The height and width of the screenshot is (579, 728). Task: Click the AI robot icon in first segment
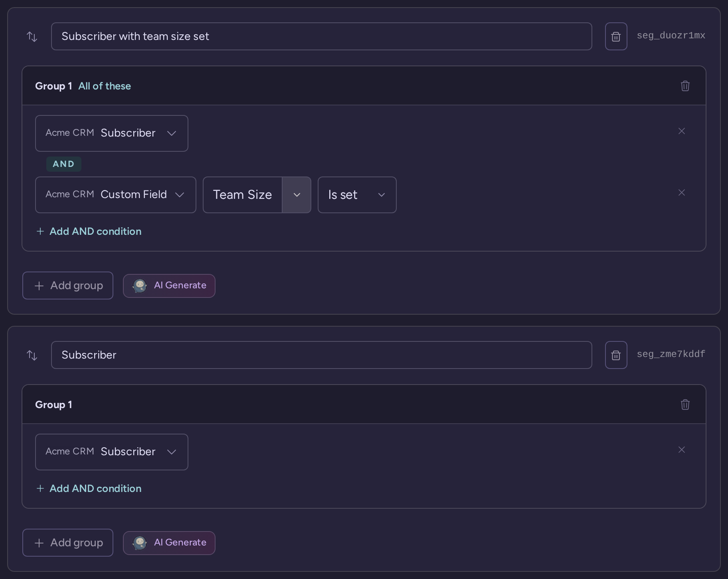coord(140,286)
